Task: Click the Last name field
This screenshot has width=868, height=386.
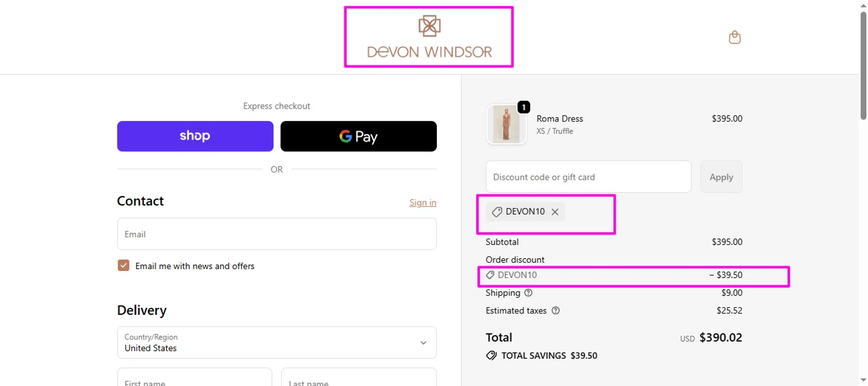Action: [x=359, y=377]
